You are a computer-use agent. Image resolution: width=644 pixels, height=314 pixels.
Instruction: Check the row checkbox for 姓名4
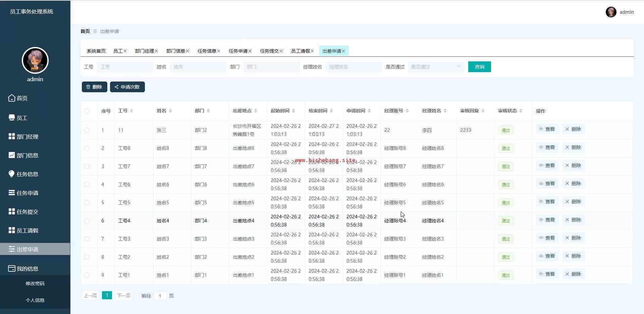tap(87, 221)
